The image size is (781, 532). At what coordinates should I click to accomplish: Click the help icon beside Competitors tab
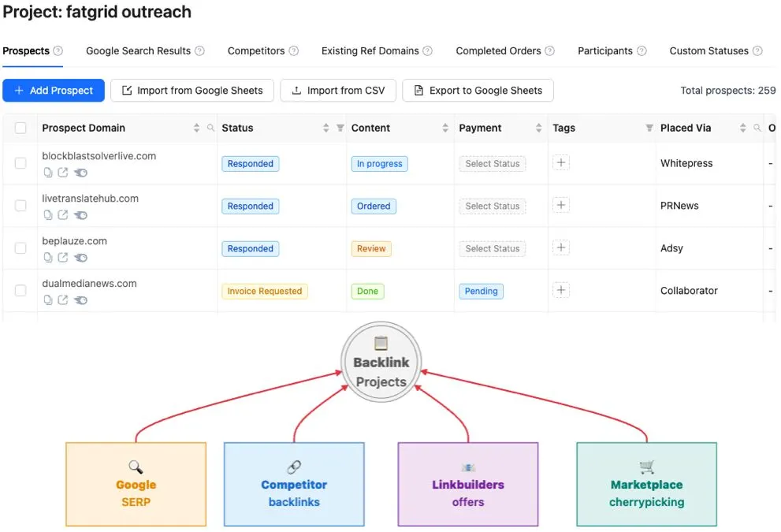pyautogui.click(x=294, y=51)
